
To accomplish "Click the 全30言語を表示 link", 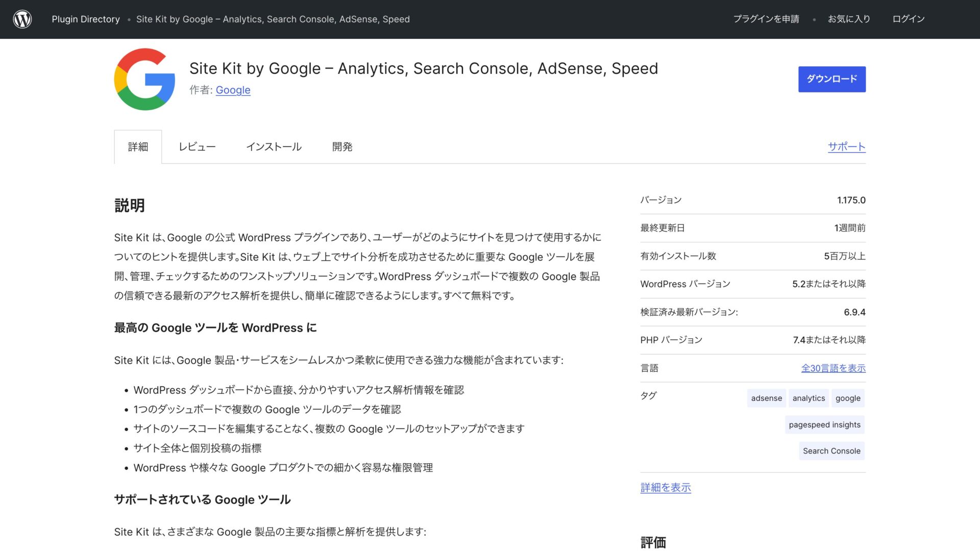I will point(832,367).
